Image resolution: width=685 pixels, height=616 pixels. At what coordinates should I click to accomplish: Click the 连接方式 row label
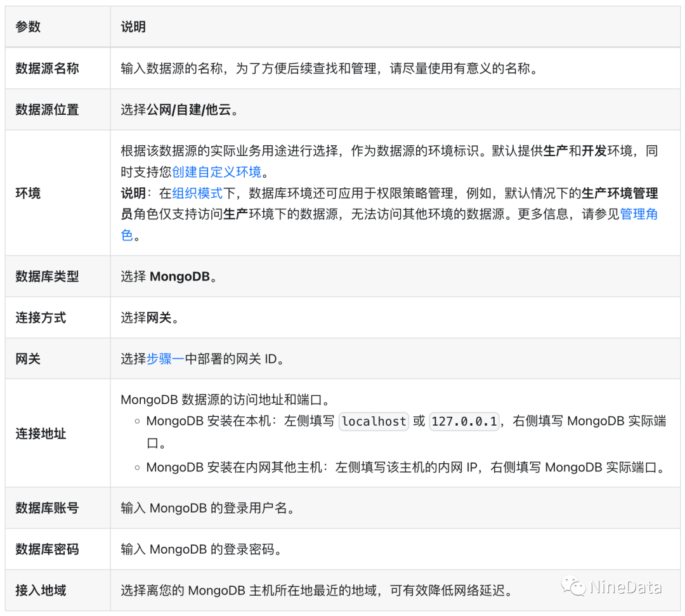coord(41,317)
